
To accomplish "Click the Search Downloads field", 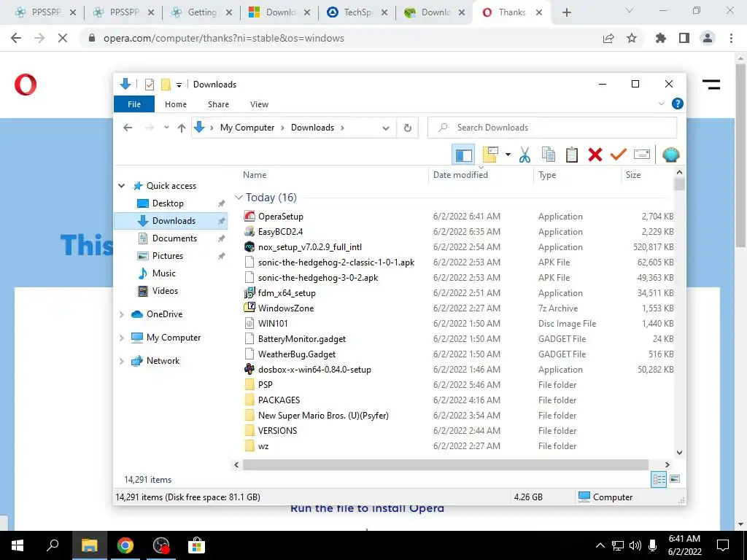I will click(552, 128).
